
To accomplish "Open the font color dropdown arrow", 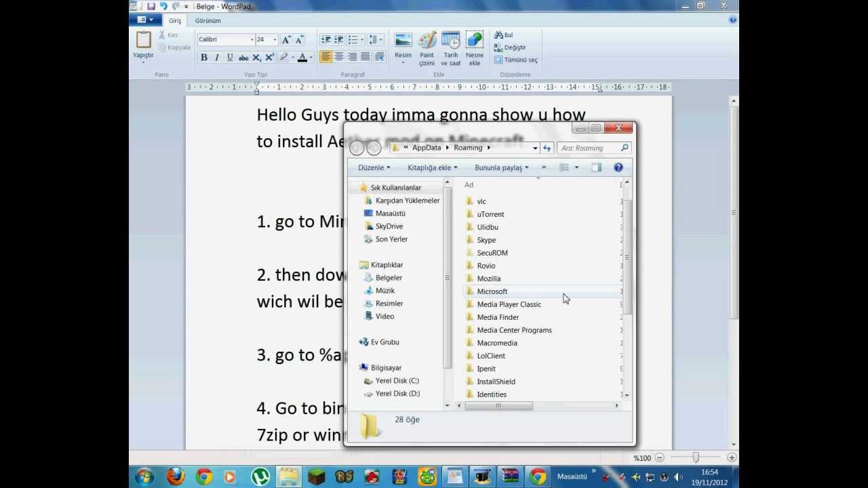I will 311,58.
